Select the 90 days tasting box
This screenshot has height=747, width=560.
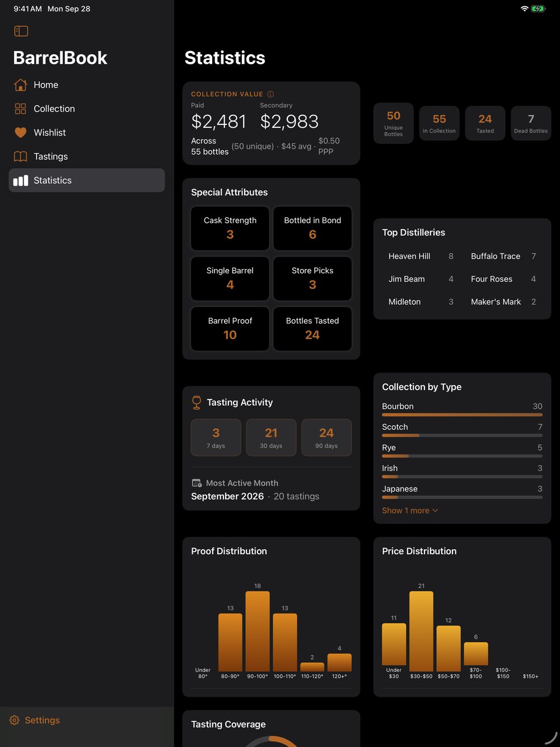click(326, 438)
